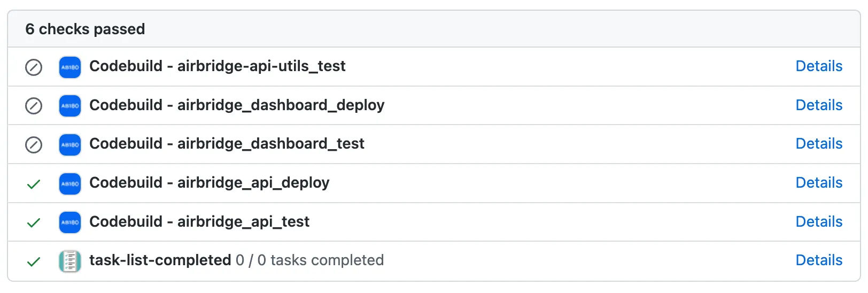Open Details link for airbridge_api_test
The height and width of the screenshot is (293, 868).
click(x=819, y=222)
